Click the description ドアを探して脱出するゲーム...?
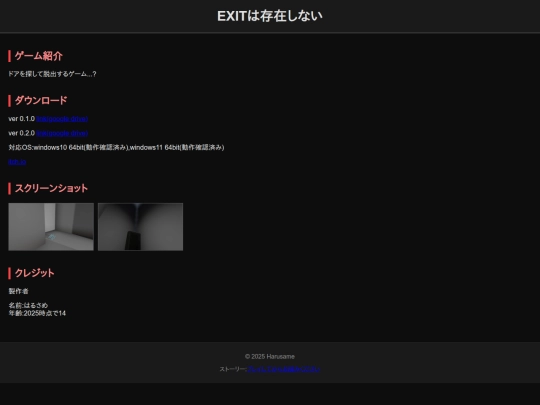Image resolution: width=540 pixels, height=405 pixels. coord(52,74)
